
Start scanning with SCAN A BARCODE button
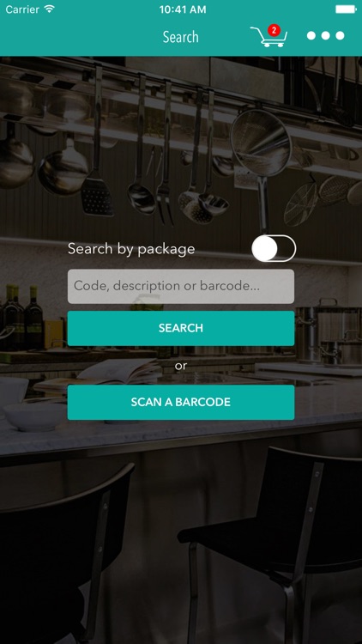(181, 402)
